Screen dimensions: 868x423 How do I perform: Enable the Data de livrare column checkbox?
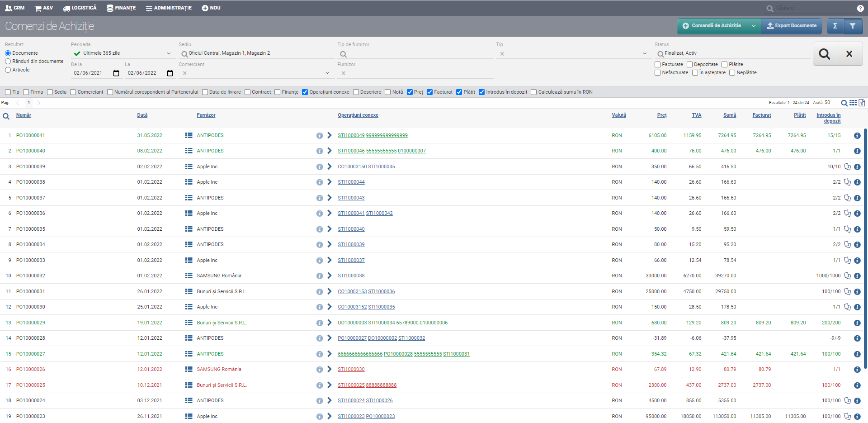pyautogui.click(x=205, y=92)
